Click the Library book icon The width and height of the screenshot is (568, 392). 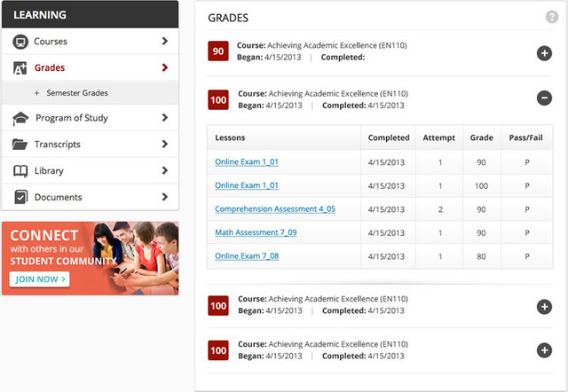20,170
